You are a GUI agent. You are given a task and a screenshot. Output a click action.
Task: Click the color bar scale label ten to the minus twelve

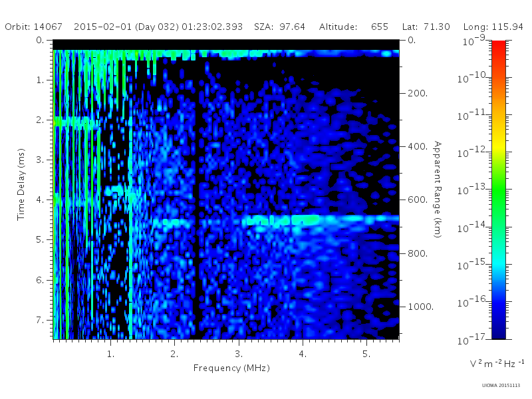(473, 152)
